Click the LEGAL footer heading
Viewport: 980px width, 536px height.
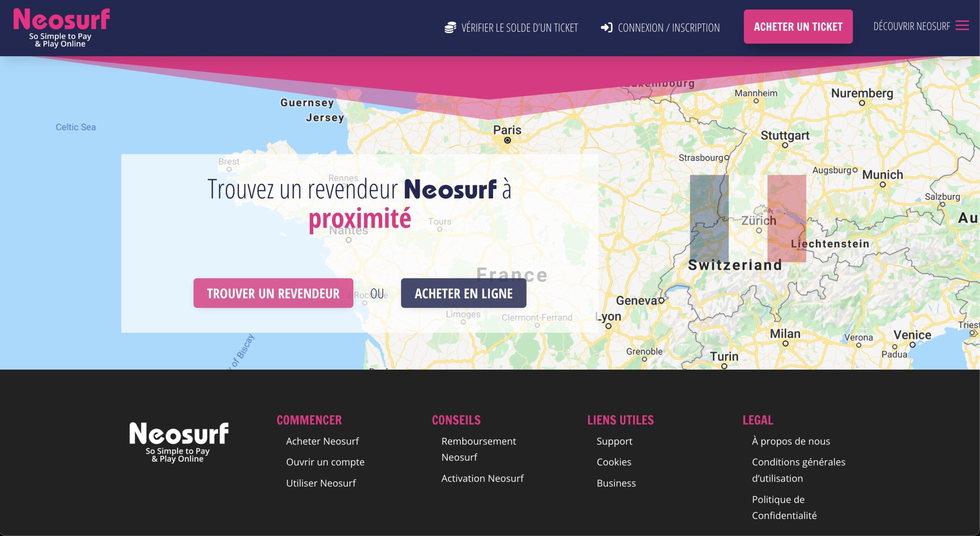[x=758, y=420]
